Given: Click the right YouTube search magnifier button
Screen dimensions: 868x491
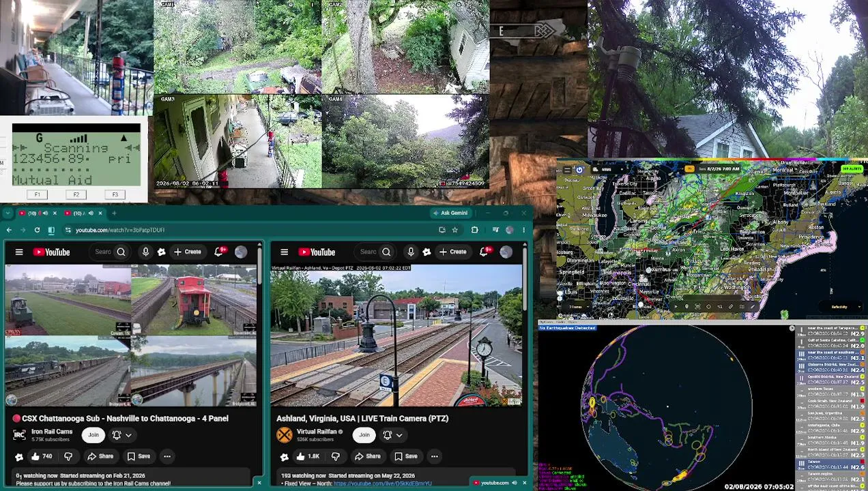Looking at the screenshot, I should coord(386,252).
